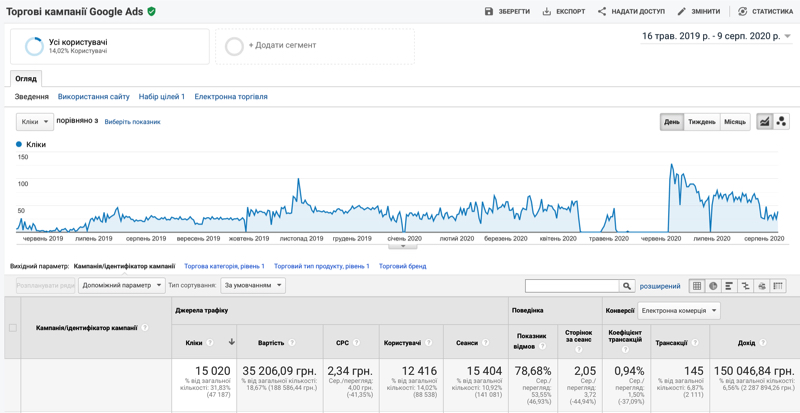Toggle chart interval to Місяць

point(734,122)
